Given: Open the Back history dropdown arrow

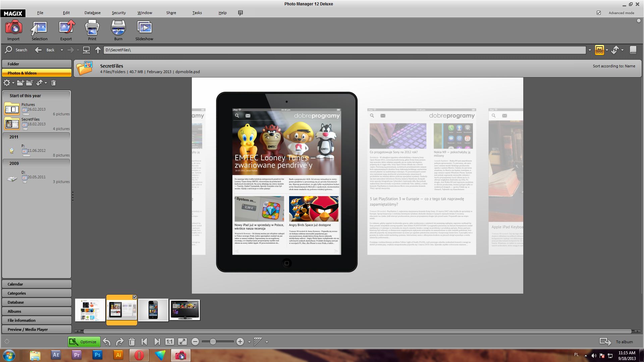Looking at the screenshot, I should (x=62, y=50).
